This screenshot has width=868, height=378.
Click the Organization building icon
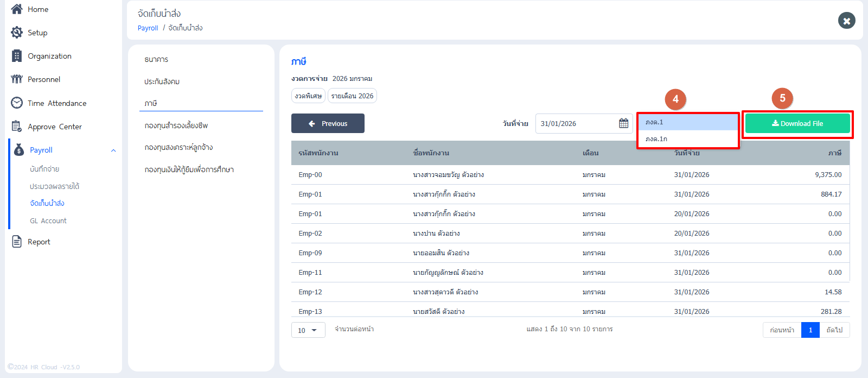click(x=17, y=56)
